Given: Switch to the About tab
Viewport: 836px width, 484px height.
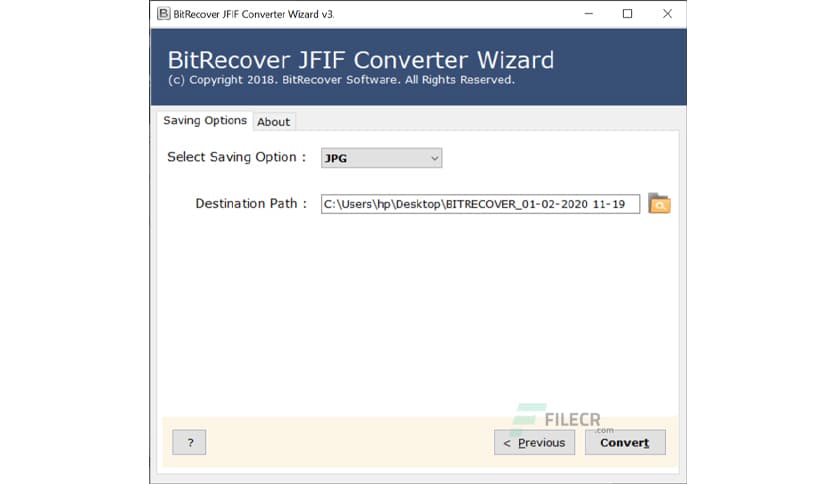Looking at the screenshot, I should pyautogui.click(x=274, y=122).
